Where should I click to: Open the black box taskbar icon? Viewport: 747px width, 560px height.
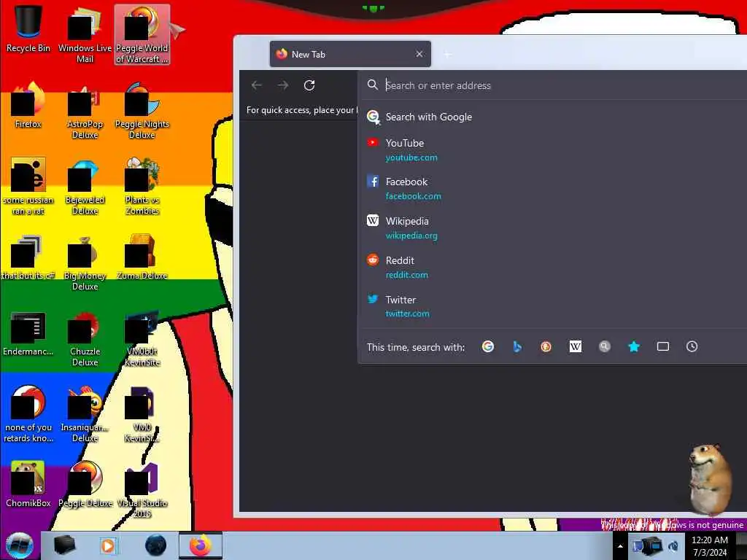point(64,545)
